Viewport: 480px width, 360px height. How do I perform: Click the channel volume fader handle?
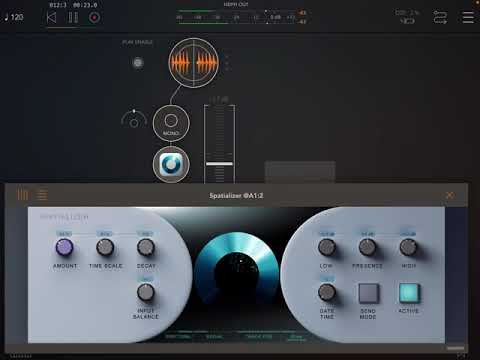(x=219, y=164)
